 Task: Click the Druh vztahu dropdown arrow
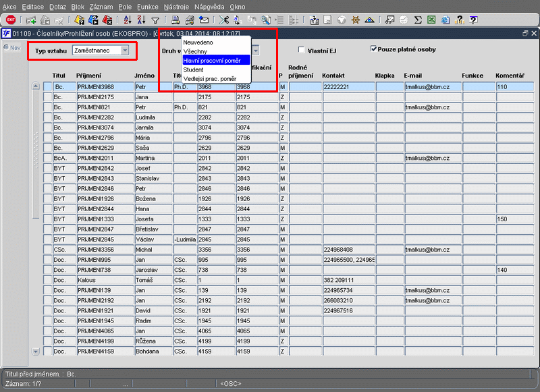click(256, 51)
